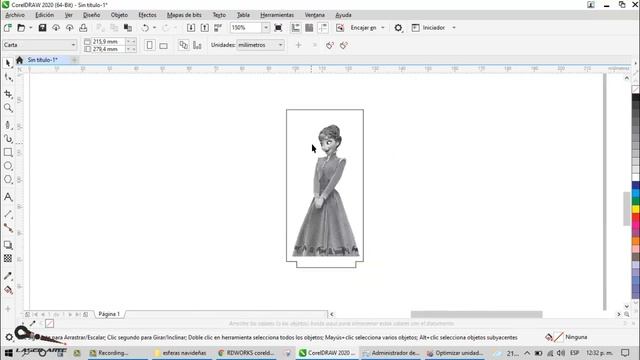Select the Freehand drawing tool
This screenshot has height=360, width=640.
[x=8, y=125]
